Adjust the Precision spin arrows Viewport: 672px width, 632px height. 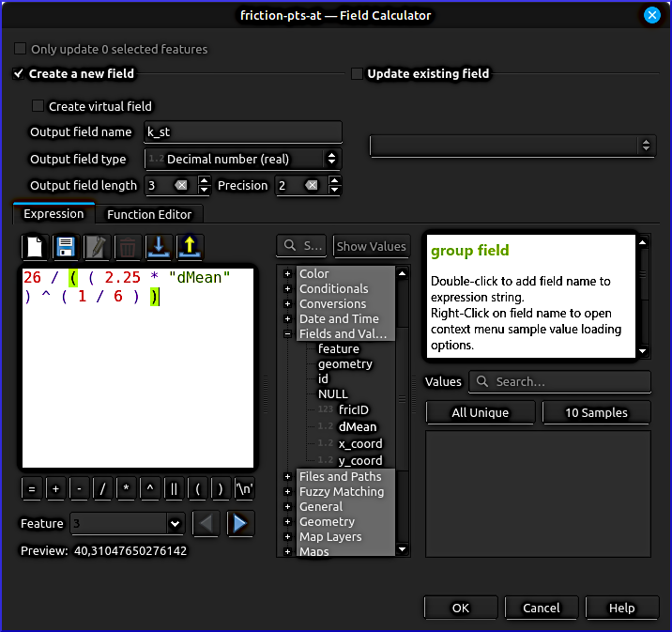[335, 185]
